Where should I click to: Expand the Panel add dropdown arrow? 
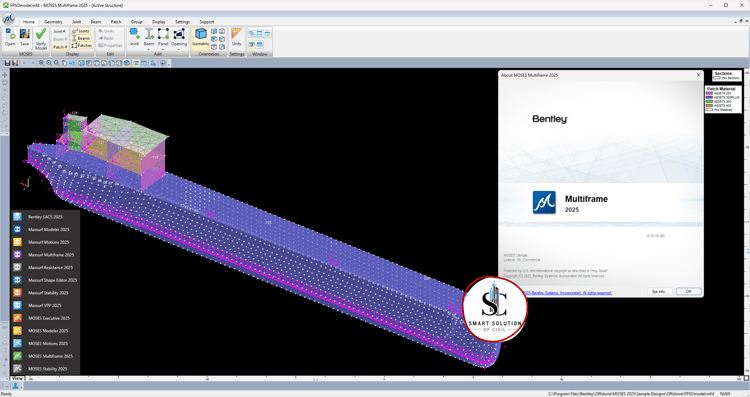(x=163, y=49)
